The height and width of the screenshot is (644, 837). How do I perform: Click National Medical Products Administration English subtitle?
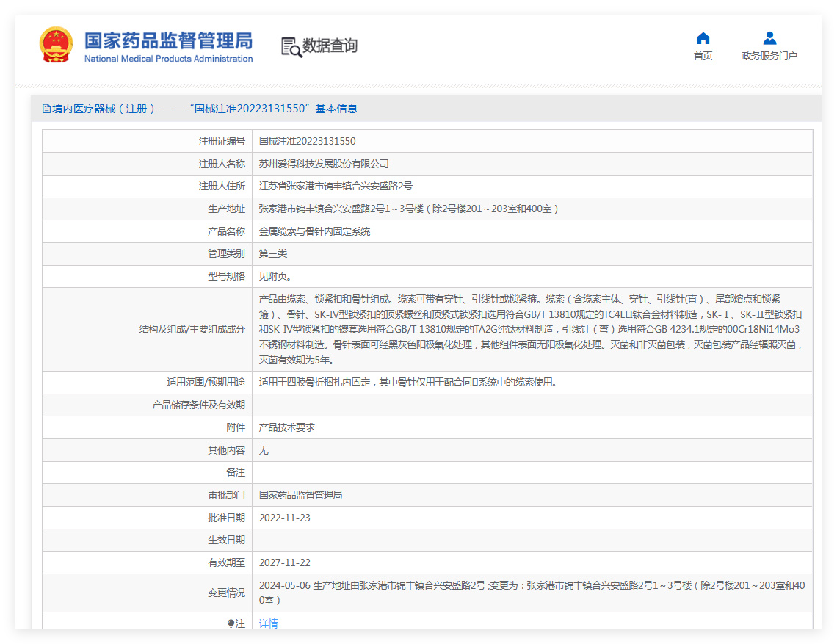click(x=169, y=59)
